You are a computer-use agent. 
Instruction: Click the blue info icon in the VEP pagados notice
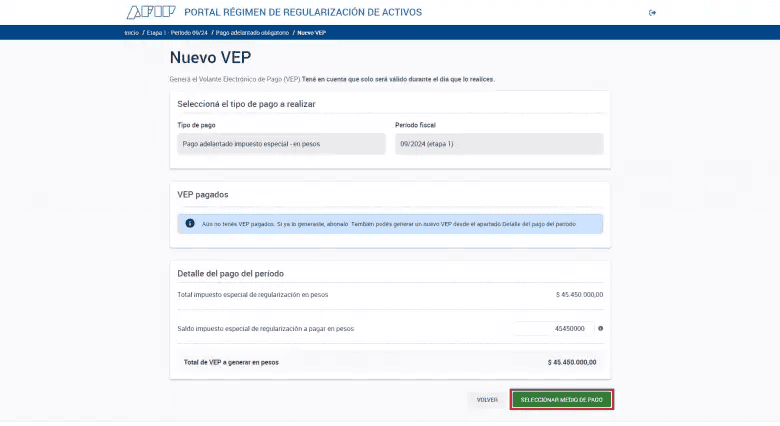pyautogui.click(x=190, y=224)
